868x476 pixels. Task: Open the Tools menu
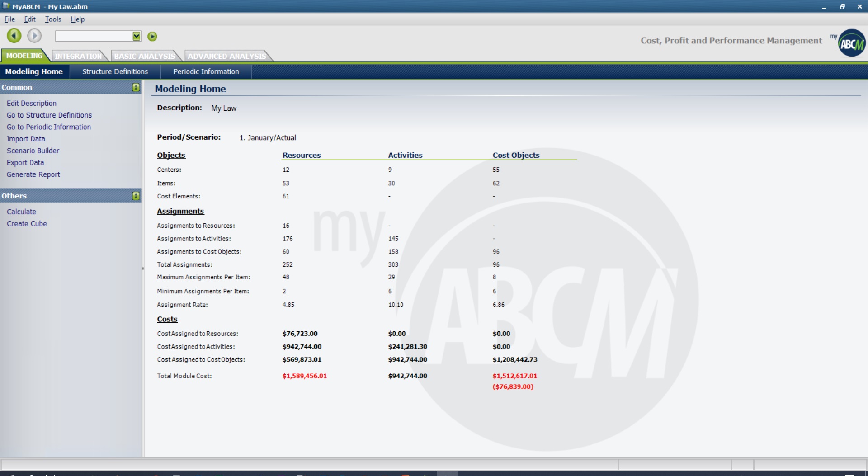tap(53, 19)
